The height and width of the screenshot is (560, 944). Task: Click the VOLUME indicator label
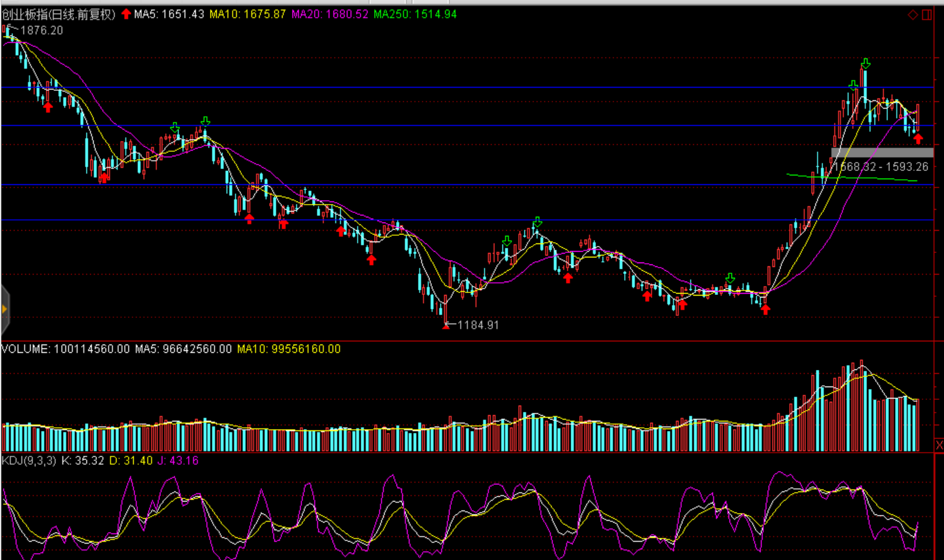pyautogui.click(x=66, y=349)
